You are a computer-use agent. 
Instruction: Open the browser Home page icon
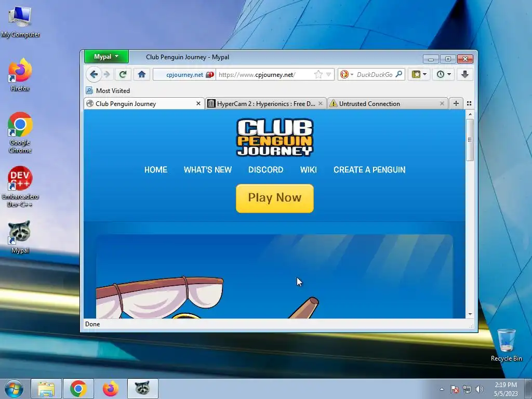[x=142, y=74]
